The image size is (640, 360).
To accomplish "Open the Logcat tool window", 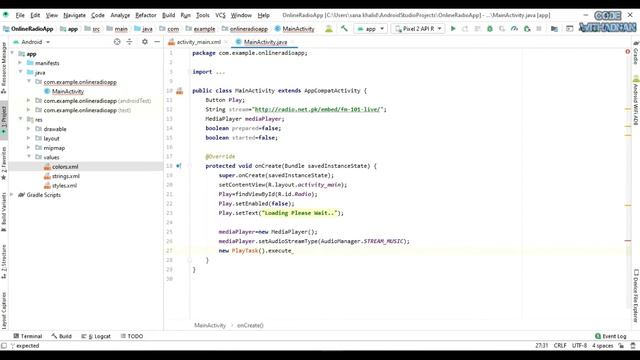I will click(96, 336).
